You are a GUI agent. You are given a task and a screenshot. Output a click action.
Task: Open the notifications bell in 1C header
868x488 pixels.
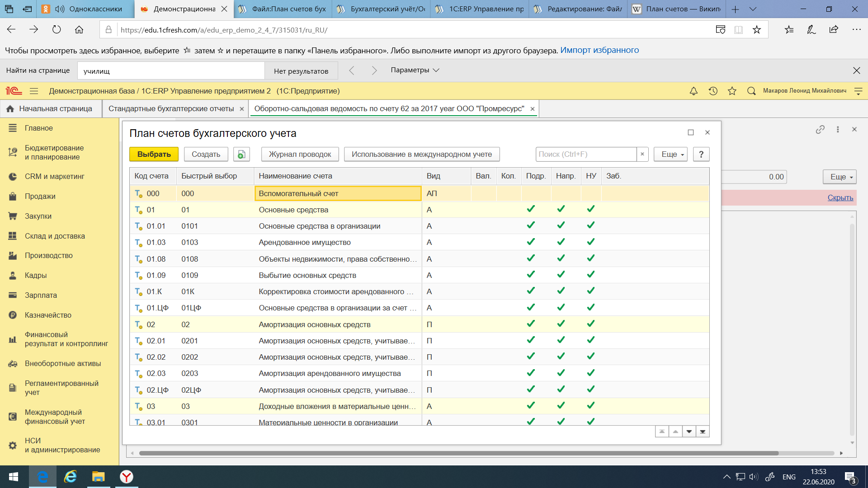click(693, 91)
